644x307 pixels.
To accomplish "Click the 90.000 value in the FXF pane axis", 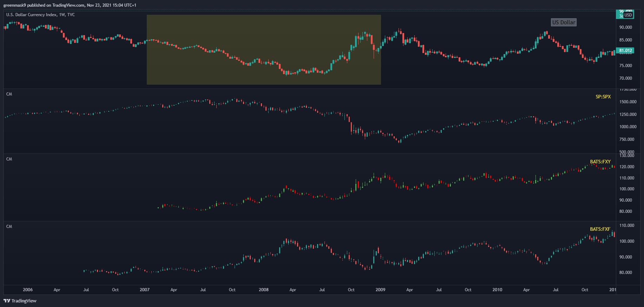I will point(626,257).
